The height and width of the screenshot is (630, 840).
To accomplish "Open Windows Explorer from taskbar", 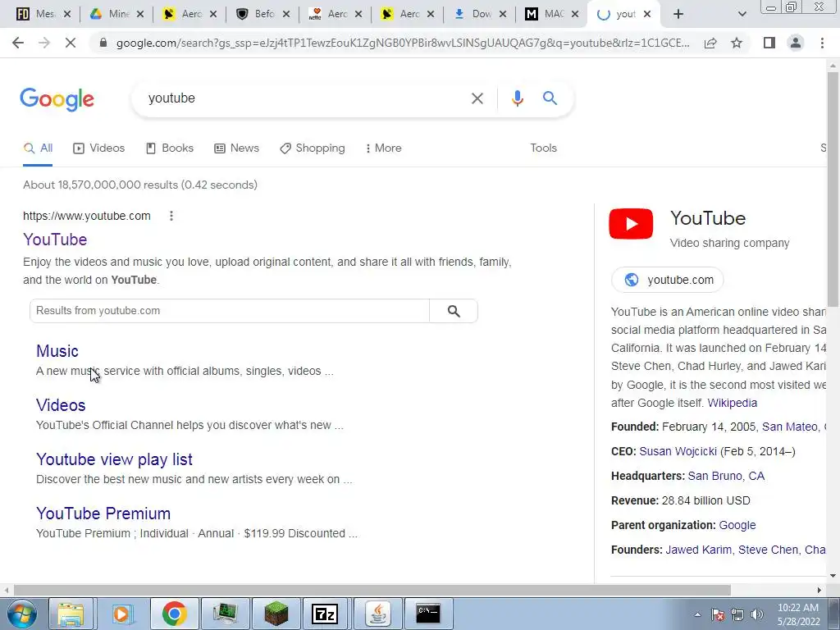I will click(x=71, y=614).
